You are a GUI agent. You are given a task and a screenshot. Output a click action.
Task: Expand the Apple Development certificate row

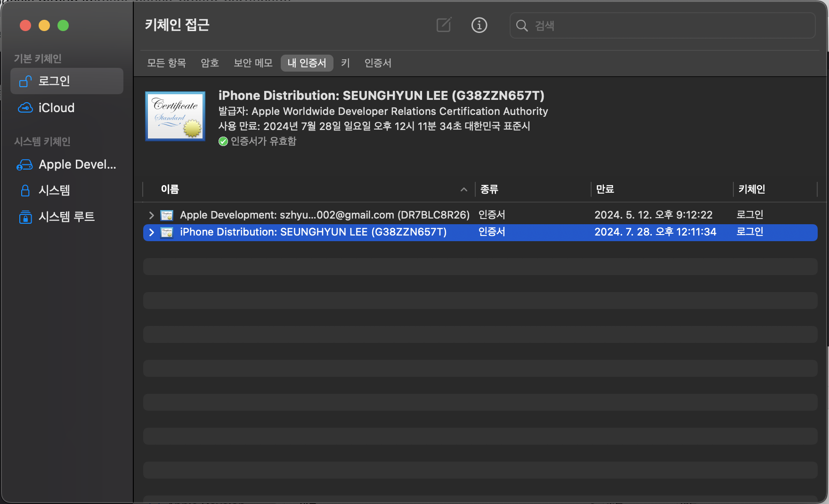[x=151, y=215]
